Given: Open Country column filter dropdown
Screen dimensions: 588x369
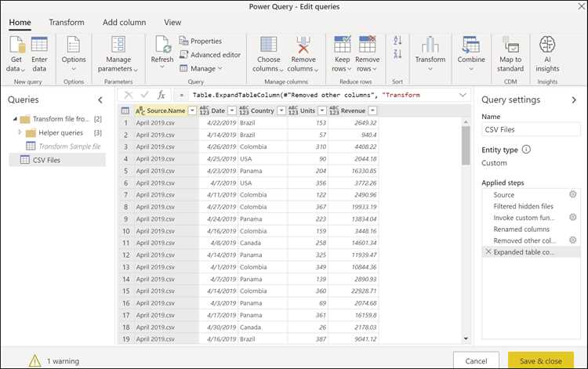Looking at the screenshot, I should pyautogui.click(x=281, y=110).
